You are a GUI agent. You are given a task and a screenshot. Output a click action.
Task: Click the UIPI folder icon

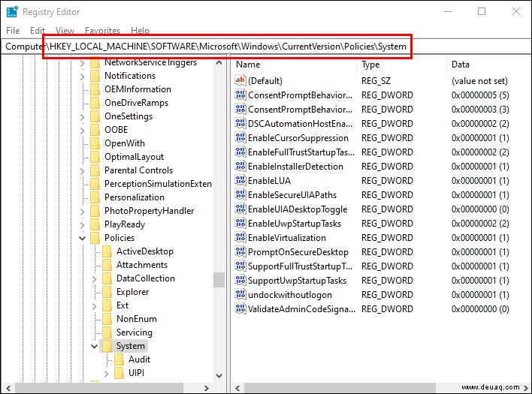[119, 373]
